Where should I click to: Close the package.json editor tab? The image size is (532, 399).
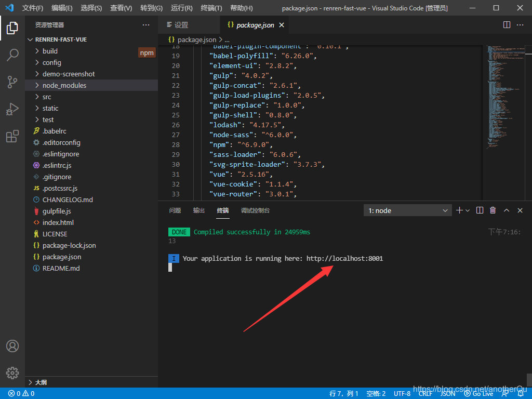pyautogui.click(x=281, y=25)
